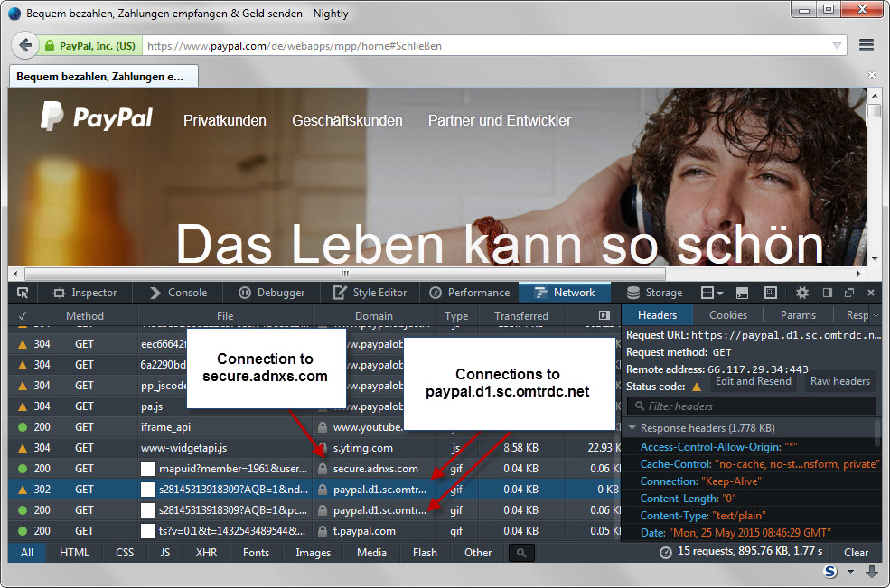
Task: Open the URL bar history dropdown arrow
Action: click(x=837, y=45)
